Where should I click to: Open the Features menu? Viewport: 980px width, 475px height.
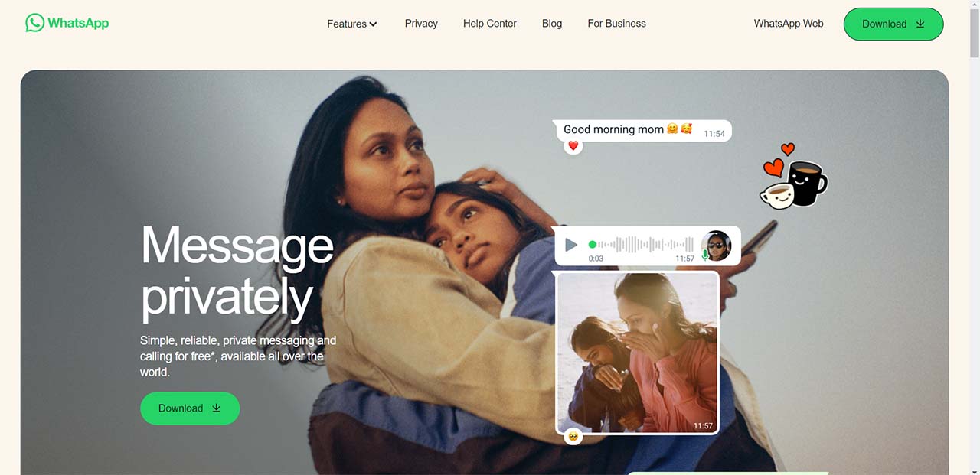pyautogui.click(x=352, y=24)
